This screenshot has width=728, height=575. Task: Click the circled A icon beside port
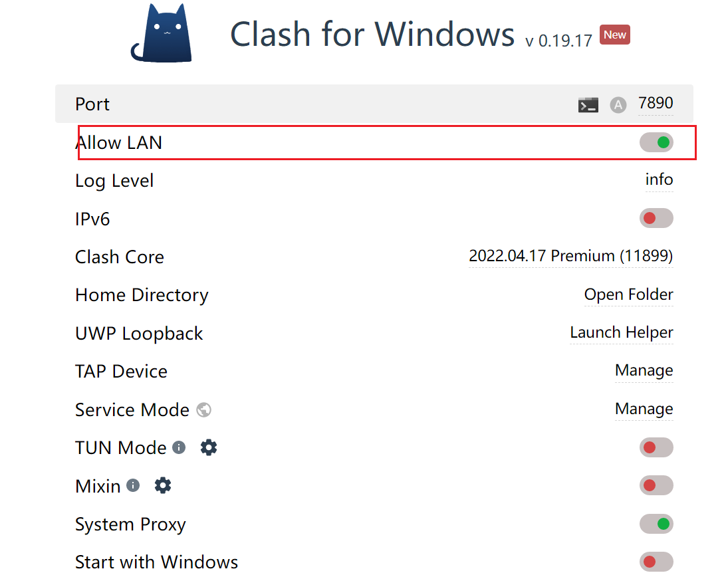coord(618,105)
